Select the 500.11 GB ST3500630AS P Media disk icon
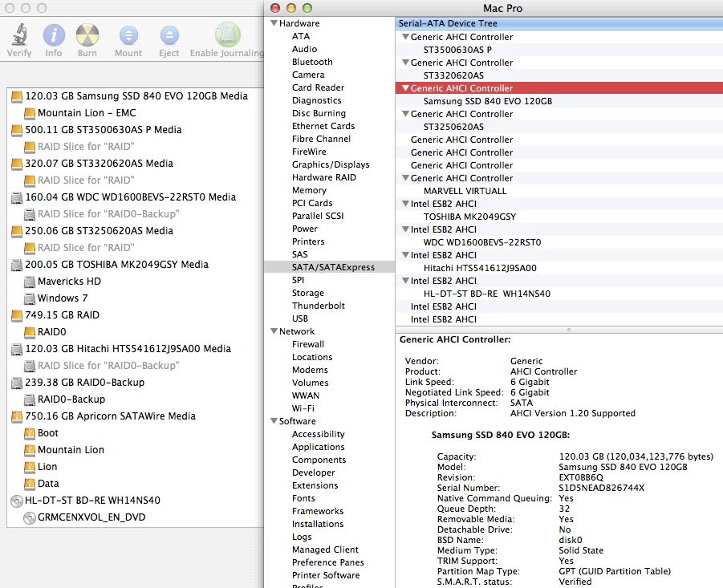 point(17,130)
